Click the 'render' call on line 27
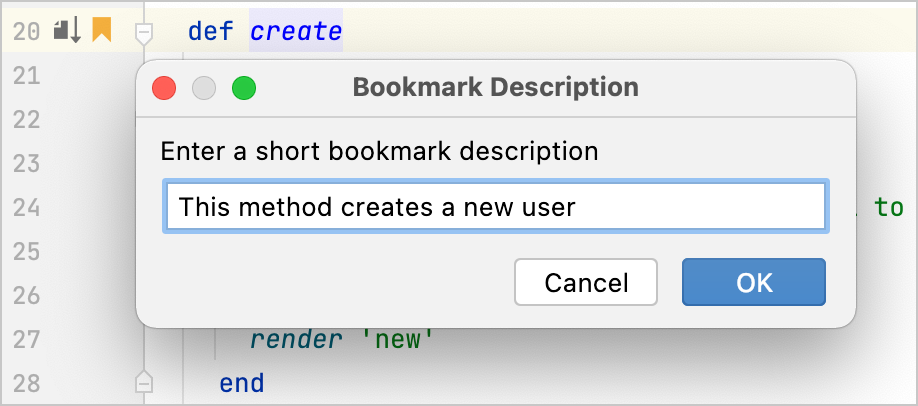The height and width of the screenshot is (406, 918). click(296, 339)
